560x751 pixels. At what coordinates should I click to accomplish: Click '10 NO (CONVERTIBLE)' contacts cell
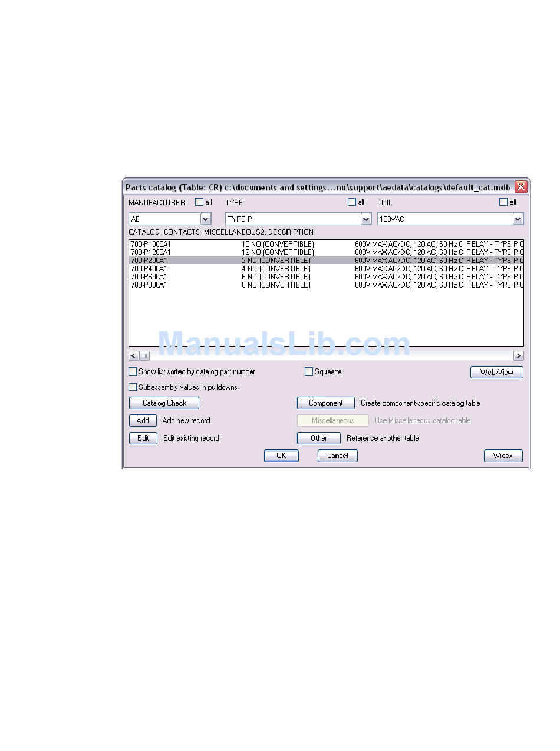click(278, 244)
